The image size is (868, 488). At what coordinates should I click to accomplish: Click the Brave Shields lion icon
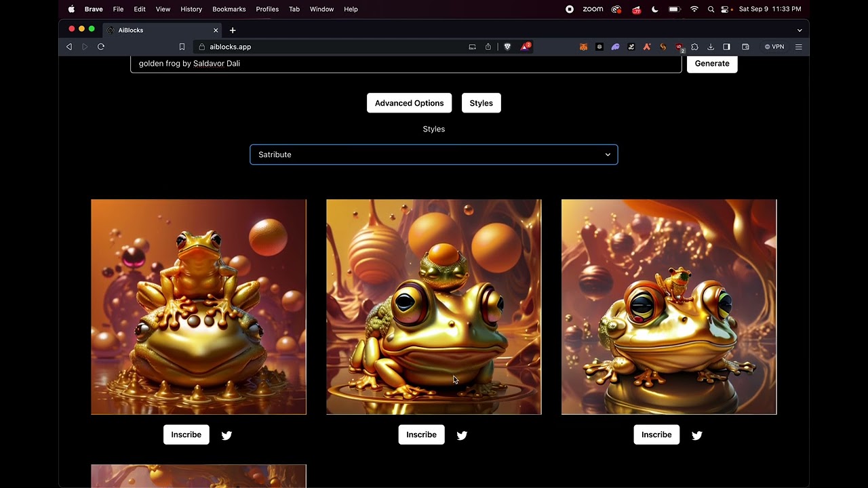tap(507, 47)
